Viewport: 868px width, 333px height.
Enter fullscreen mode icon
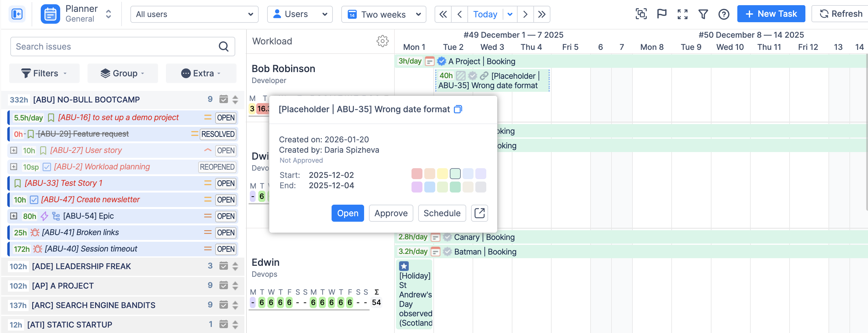click(x=682, y=14)
